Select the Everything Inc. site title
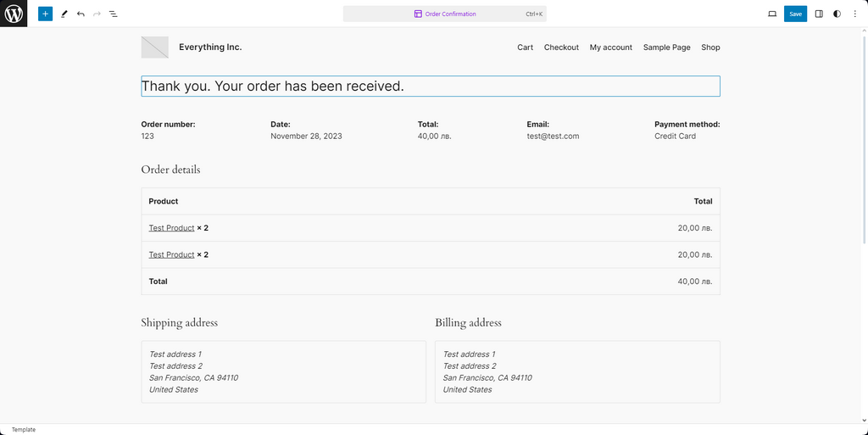 (x=210, y=47)
